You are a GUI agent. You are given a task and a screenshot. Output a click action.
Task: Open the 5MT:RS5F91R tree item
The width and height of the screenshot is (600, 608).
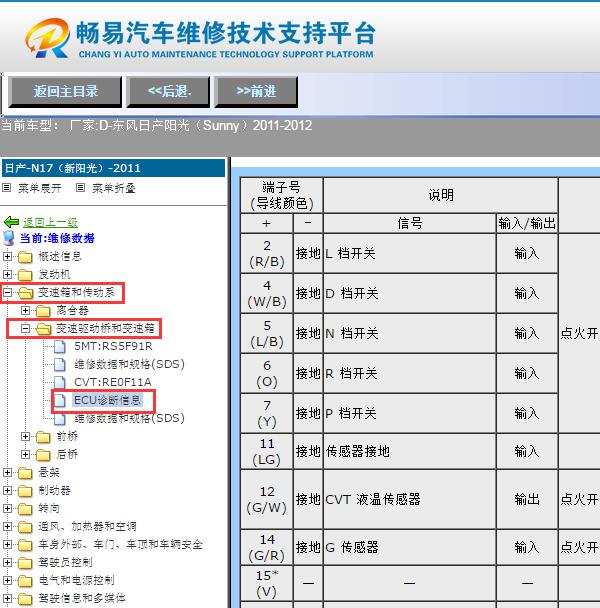coord(113,346)
